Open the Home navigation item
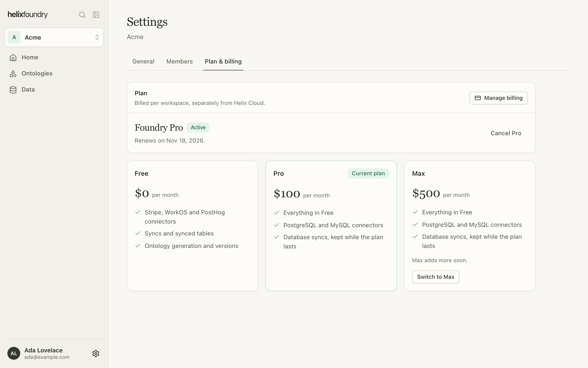 click(x=54, y=57)
